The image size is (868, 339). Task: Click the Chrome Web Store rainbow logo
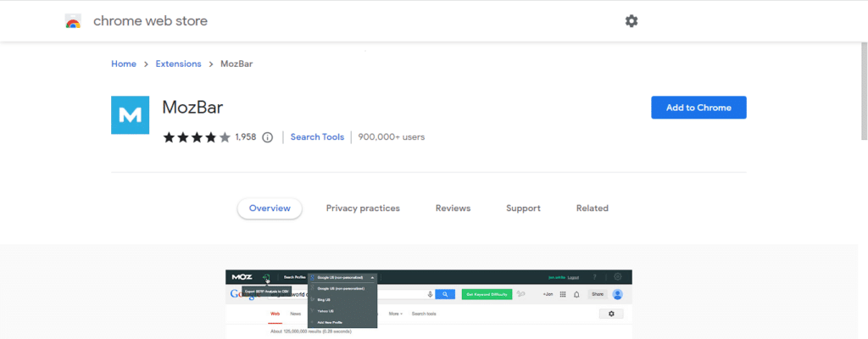click(x=73, y=21)
